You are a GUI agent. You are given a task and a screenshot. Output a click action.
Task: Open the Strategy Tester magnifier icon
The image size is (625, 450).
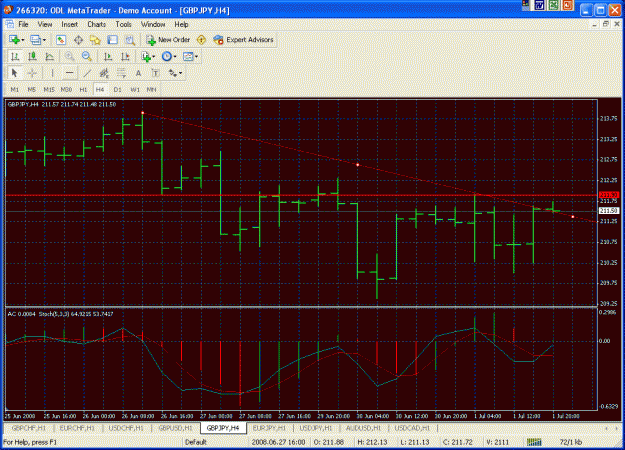130,40
